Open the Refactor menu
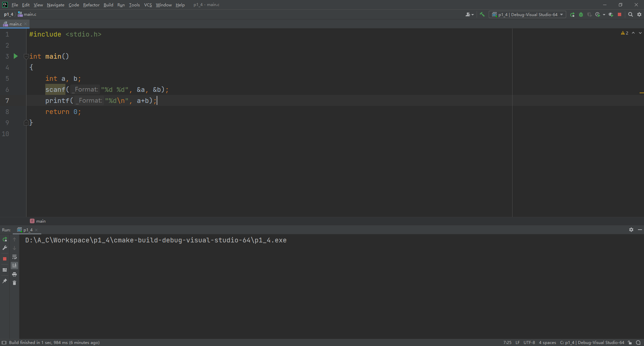 point(91,5)
